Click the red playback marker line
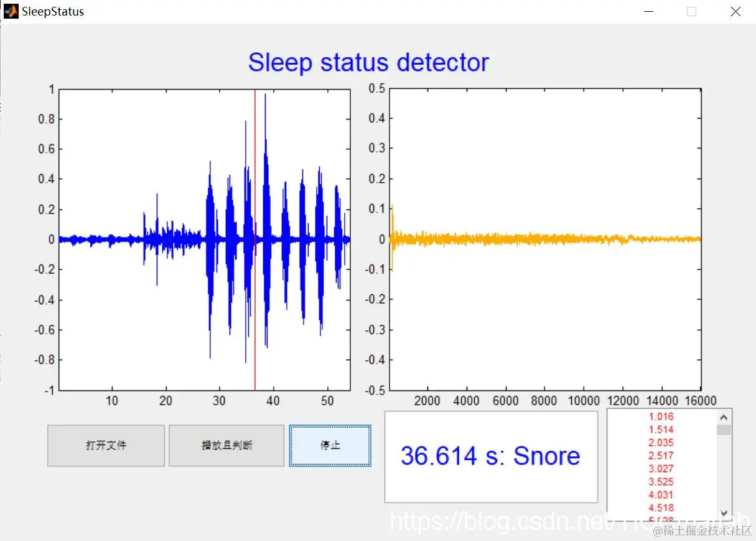Screen dimensions: 756x541 click(x=255, y=239)
